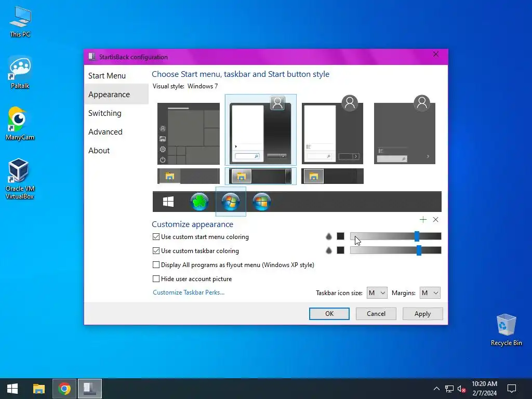Select the first flat taskbar style thumbnail

coord(188,176)
